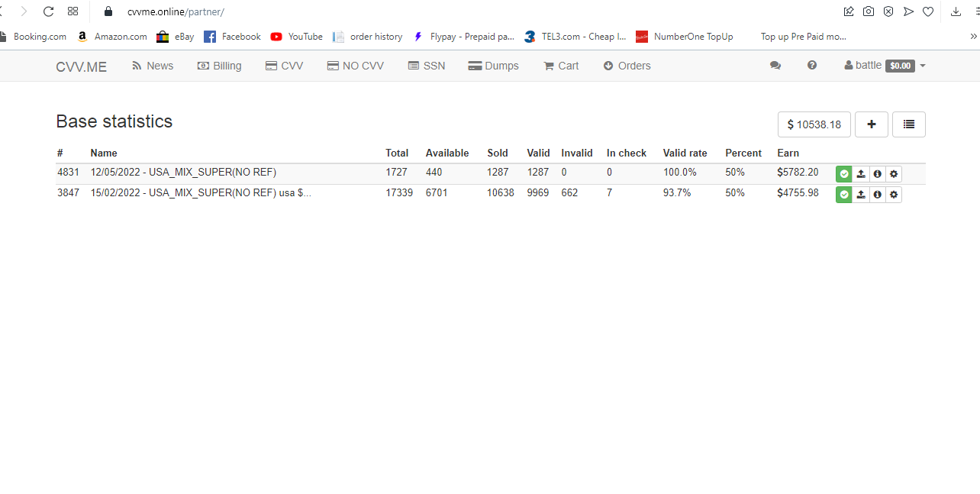Click the $0.00 balance badge
The width and height of the screenshot is (980, 494).
(x=901, y=66)
